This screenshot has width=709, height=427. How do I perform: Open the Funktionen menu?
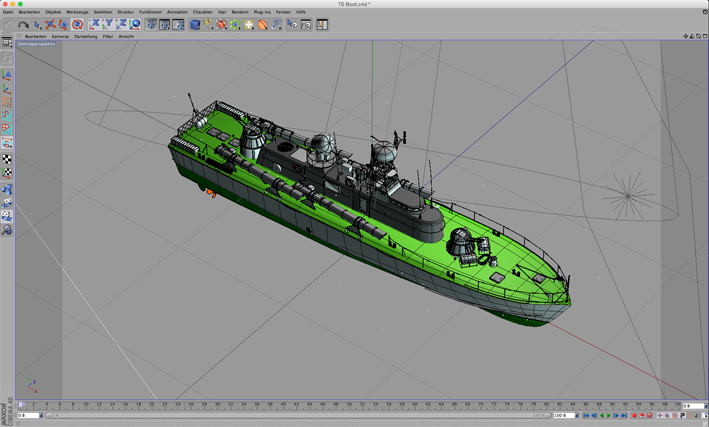150,12
